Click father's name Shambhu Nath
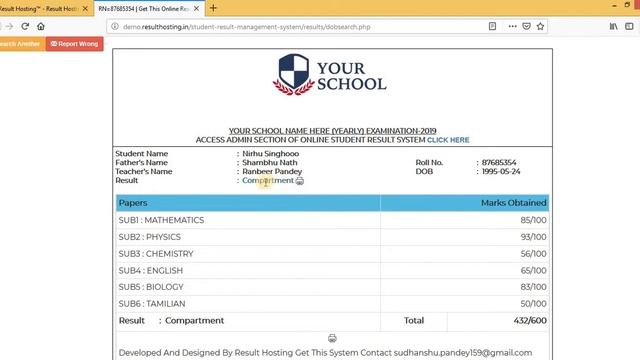The image size is (640, 360). click(270, 162)
